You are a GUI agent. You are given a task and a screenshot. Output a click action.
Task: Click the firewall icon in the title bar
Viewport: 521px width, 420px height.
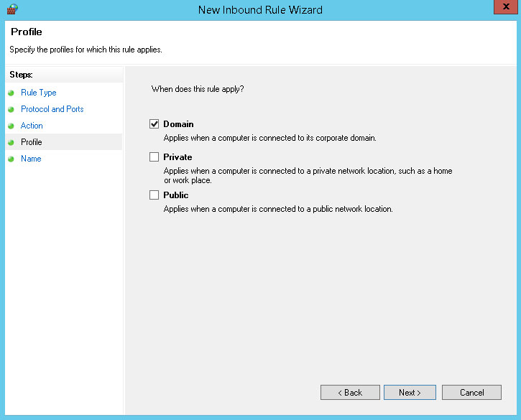[x=11, y=9]
